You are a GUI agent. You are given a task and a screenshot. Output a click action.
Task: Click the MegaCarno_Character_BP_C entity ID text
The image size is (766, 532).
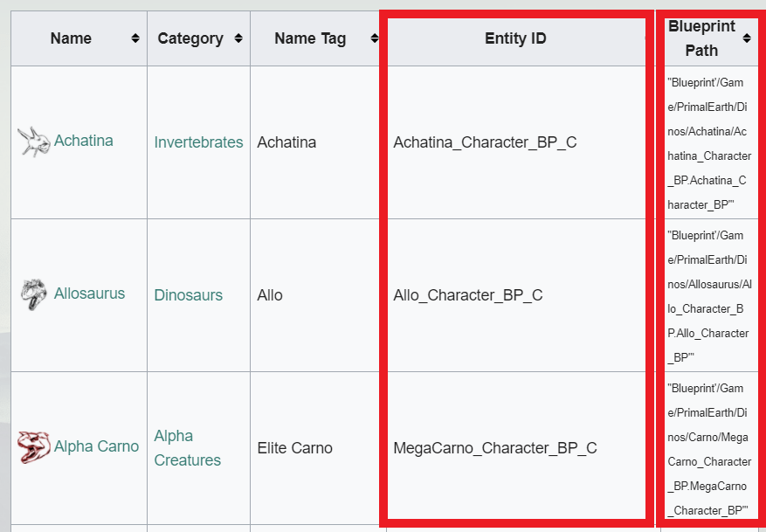[495, 448]
